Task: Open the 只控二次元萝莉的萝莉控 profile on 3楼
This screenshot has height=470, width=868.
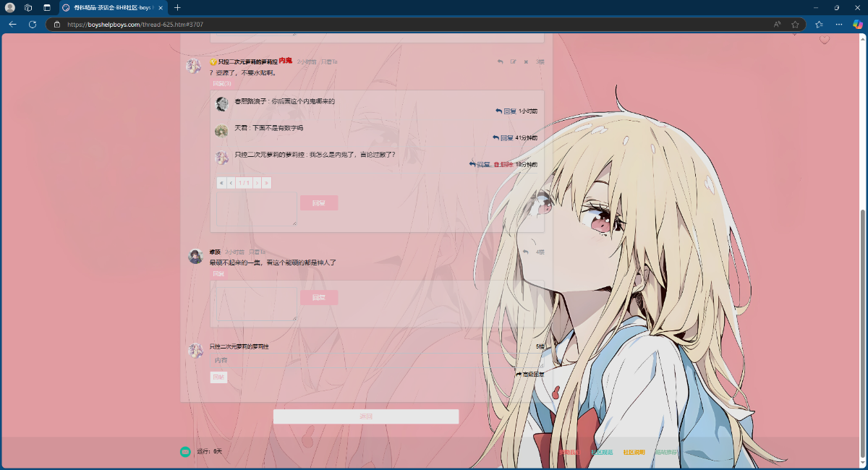Action: (x=248, y=61)
